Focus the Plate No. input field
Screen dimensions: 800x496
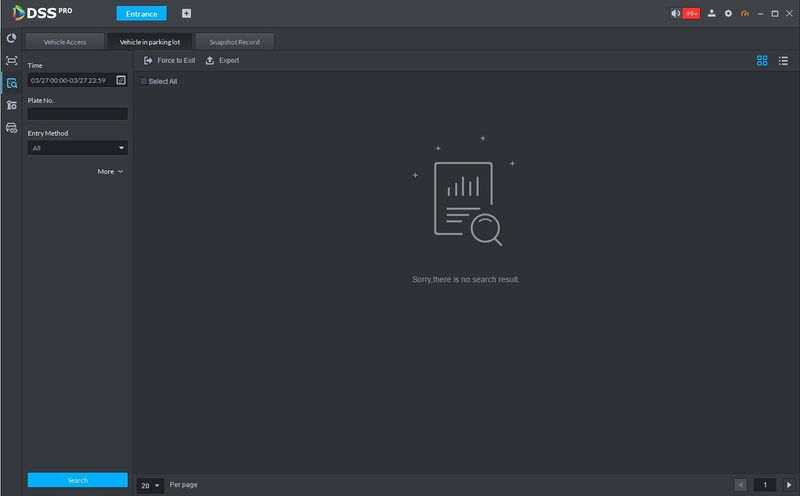(x=78, y=114)
